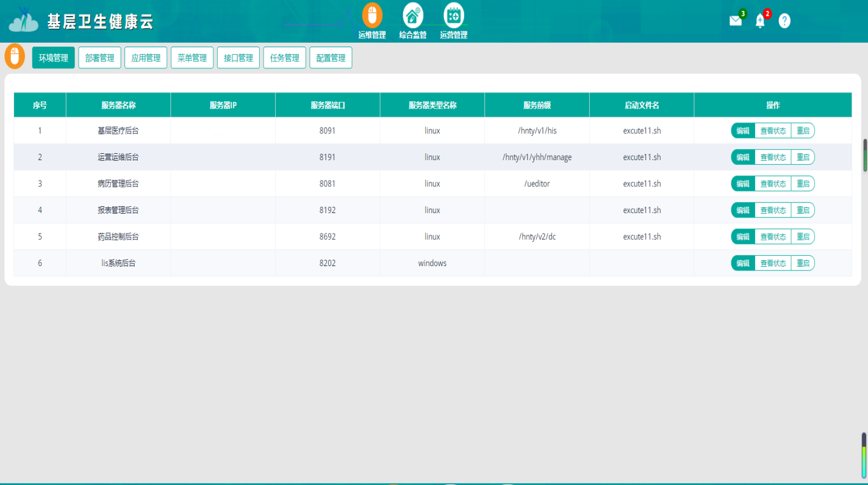Edit the 基层医疗后台 server row

pos(743,131)
